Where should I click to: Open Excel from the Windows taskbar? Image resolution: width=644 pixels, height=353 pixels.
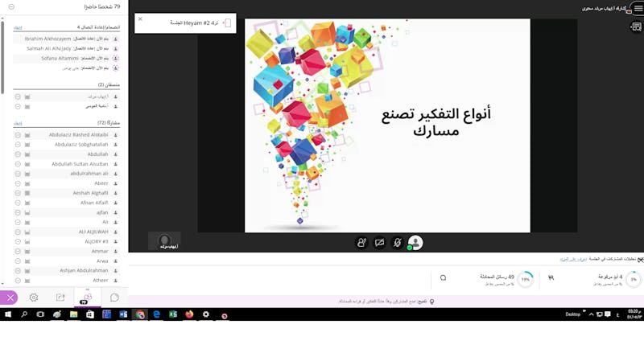(172, 314)
